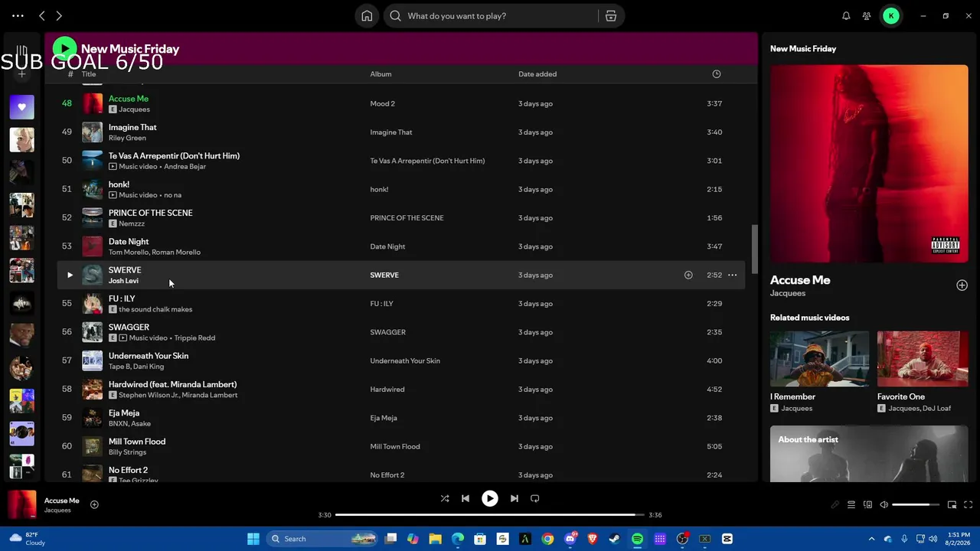
Task: Enter full screen mode
Action: (x=968, y=504)
